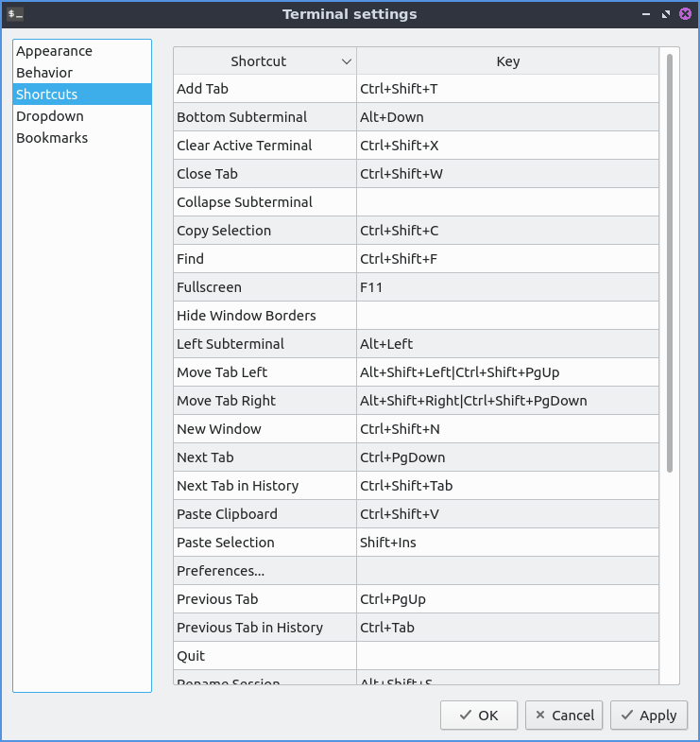Viewport: 700px width, 742px height.
Task: Select the key cell for Add Tab
Action: (507, 89)
